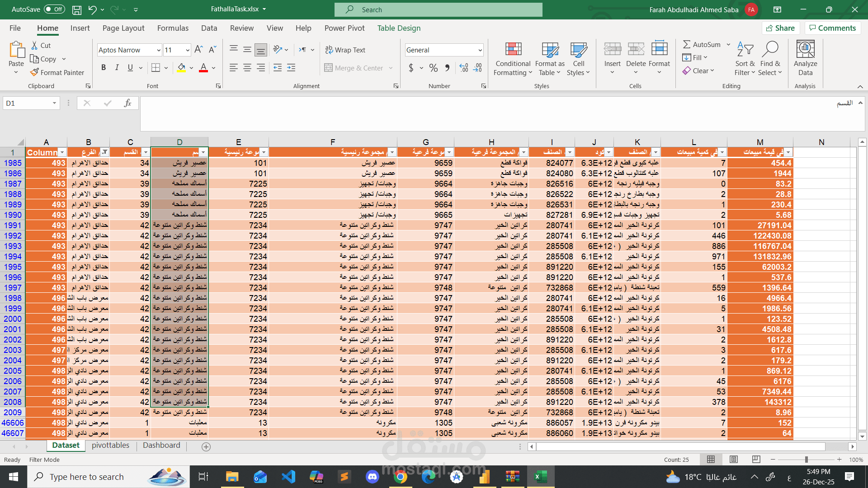Click the Insert Function fx icon
The width and height of the screenshot is (868, 488).
click(127, 103)
